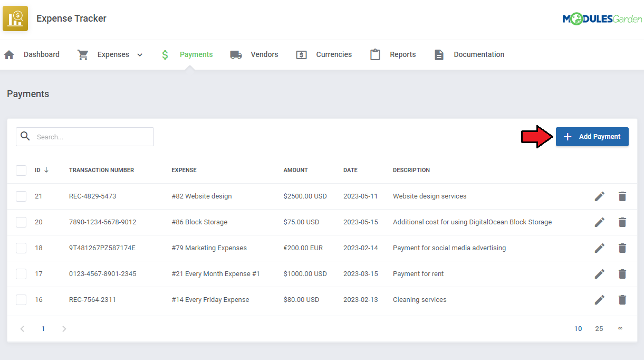This screenshot has width=644, height=360.
Task: Toggle the select-all header checkbox
Action: pos(21,170)
